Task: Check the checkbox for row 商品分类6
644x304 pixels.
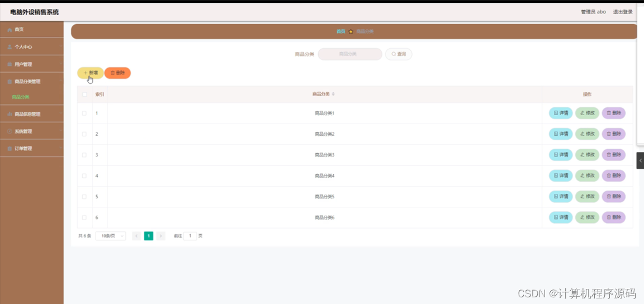Action: point(84,217)
